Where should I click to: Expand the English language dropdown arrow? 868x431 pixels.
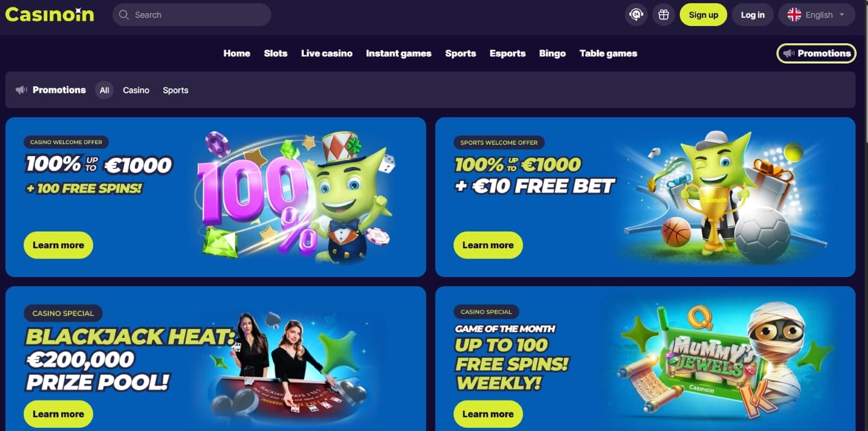pos(842,15)
